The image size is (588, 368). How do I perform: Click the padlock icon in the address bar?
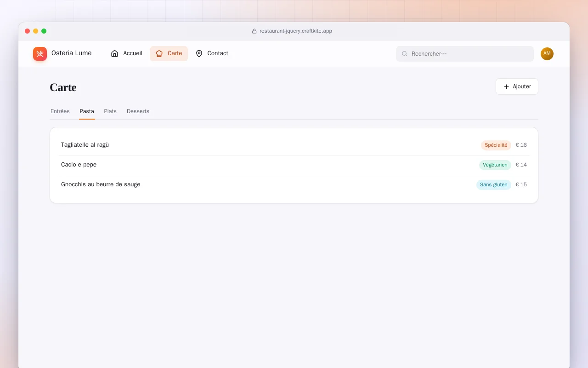point(254,31)
